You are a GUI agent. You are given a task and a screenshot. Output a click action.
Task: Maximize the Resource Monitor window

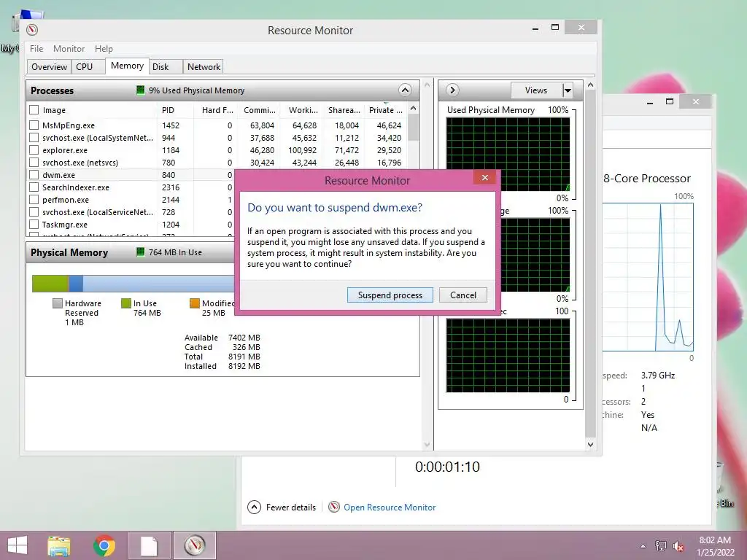point(555,28)
